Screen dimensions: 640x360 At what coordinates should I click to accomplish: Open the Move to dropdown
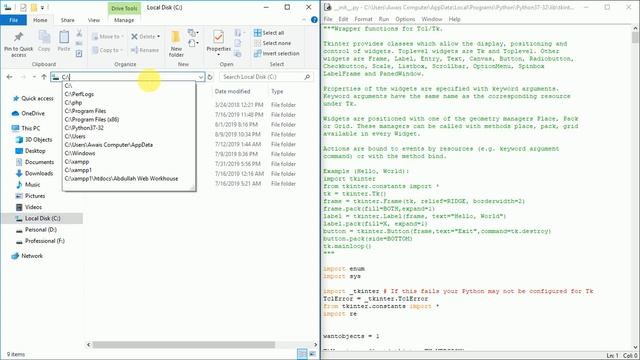click(x=107, y=36)
